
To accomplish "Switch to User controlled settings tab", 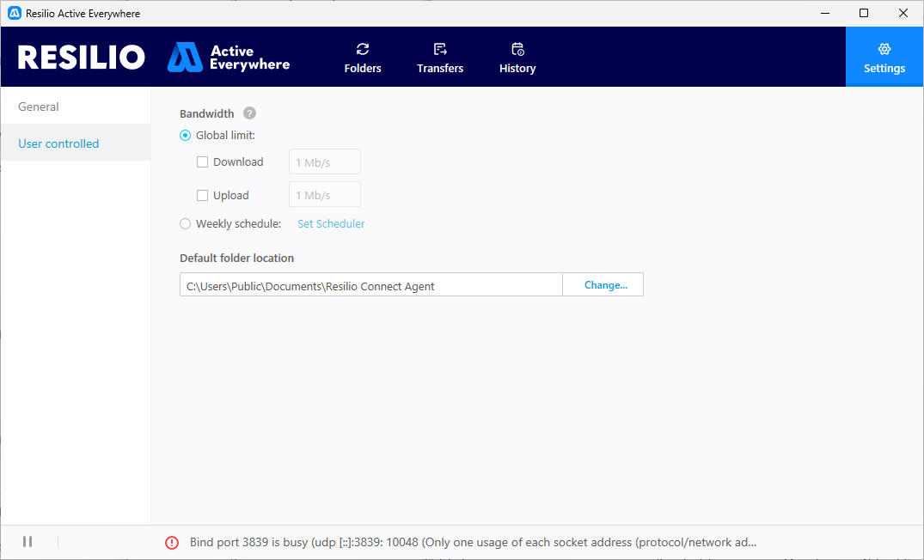I will tap(58, 143).
